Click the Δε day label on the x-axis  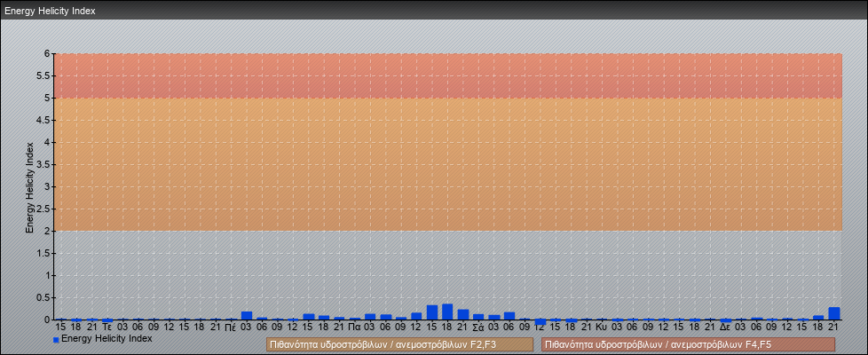click(x=726, y=327)
